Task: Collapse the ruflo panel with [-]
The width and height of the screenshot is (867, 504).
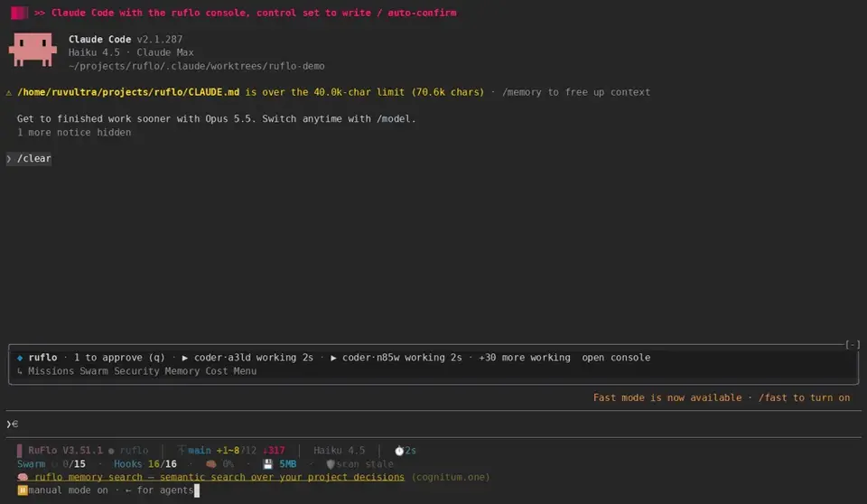Action: [852, 344]
